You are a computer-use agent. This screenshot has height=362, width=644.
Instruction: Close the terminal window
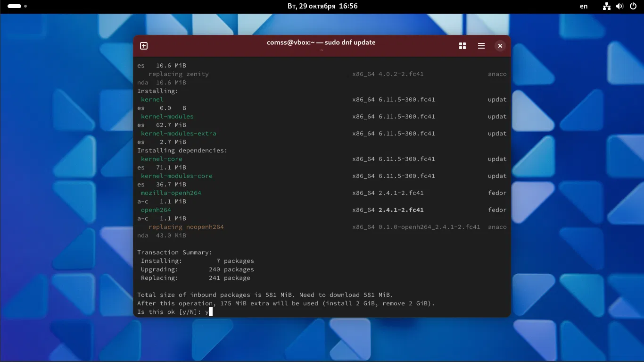(500, 46)
